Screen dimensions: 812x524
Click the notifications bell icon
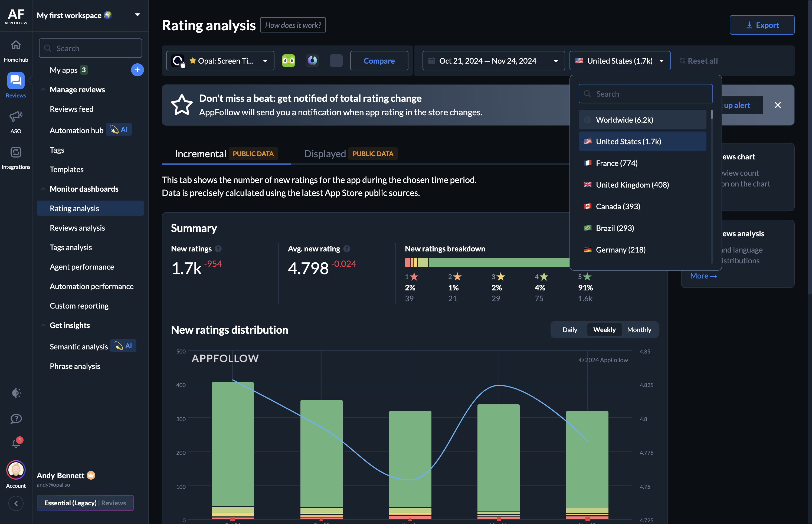point(16,443)
